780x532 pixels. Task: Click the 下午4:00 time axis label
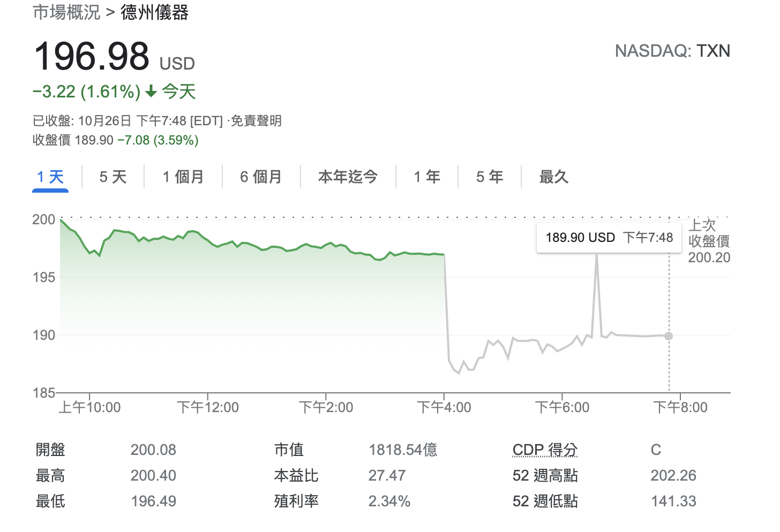pos(444,407)
